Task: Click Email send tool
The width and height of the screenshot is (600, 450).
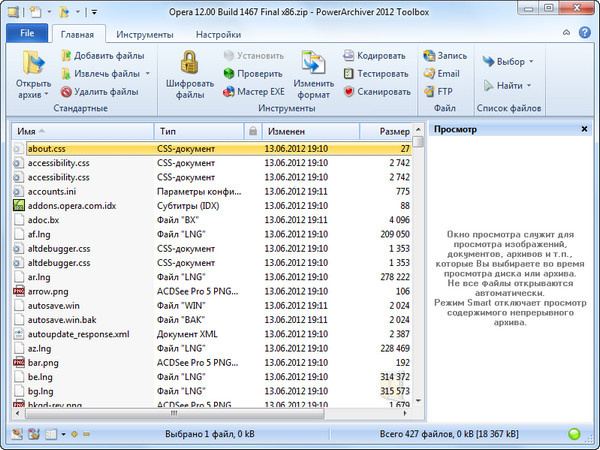Action: [441, 73]
